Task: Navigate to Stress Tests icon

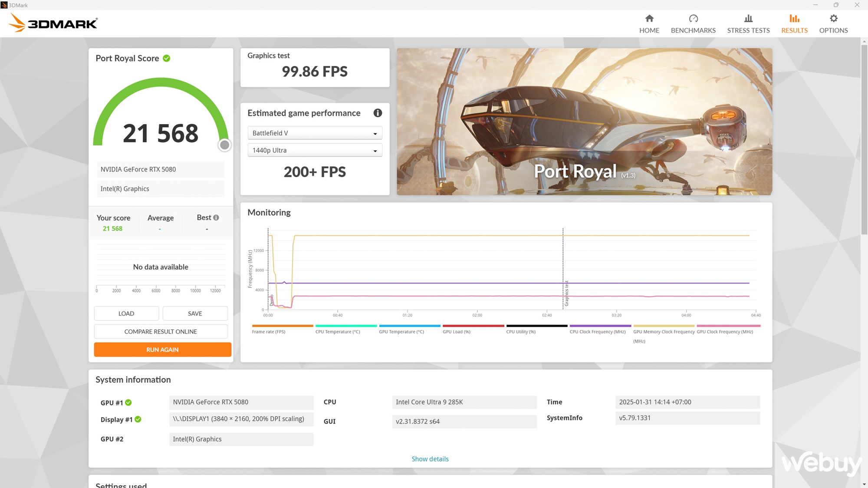Action: pyautogui.click(x=748, y=18)
